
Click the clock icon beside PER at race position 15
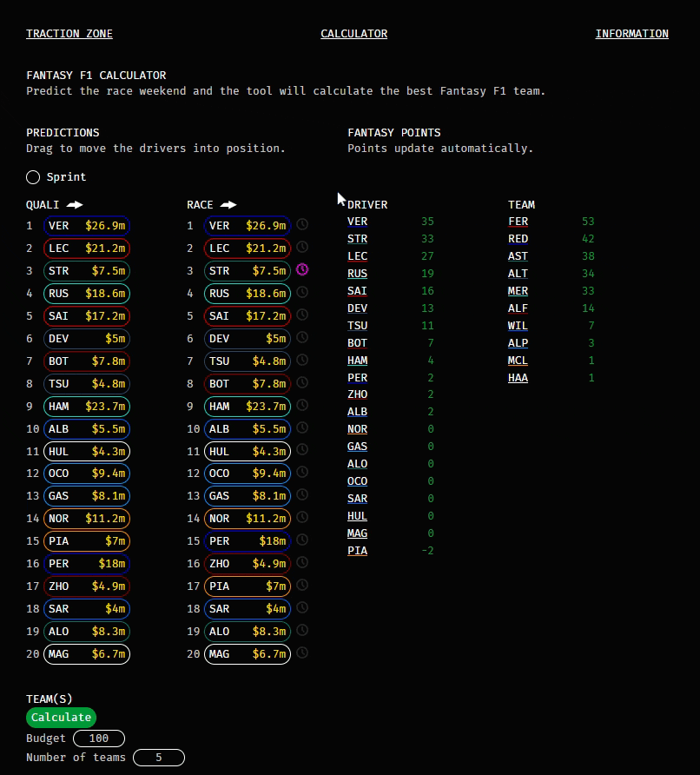click(x=302, y=540)
